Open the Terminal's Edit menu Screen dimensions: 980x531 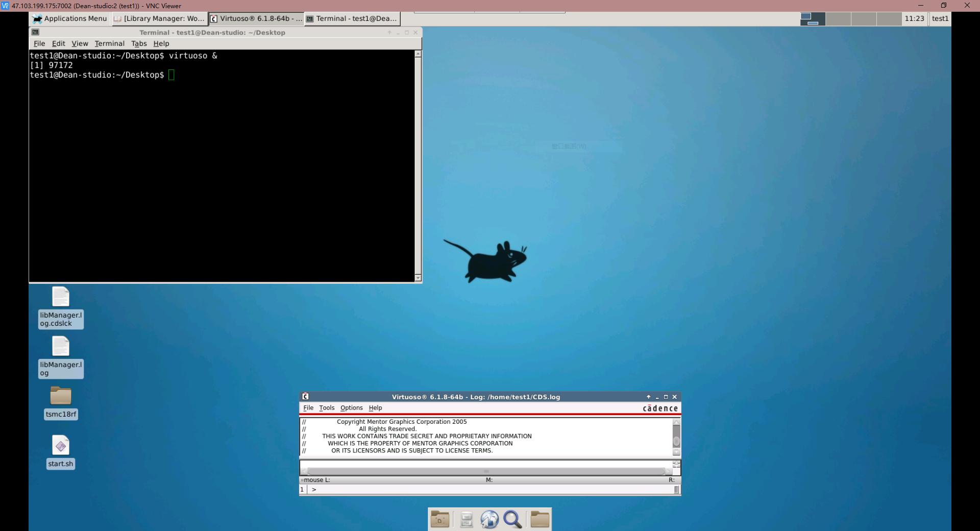pos(59,44)
